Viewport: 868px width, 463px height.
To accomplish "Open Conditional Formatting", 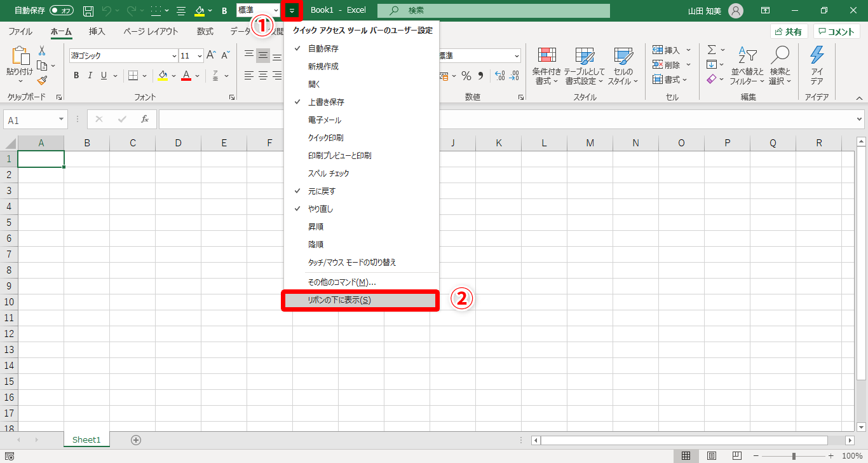I will [x=546, y=66].
